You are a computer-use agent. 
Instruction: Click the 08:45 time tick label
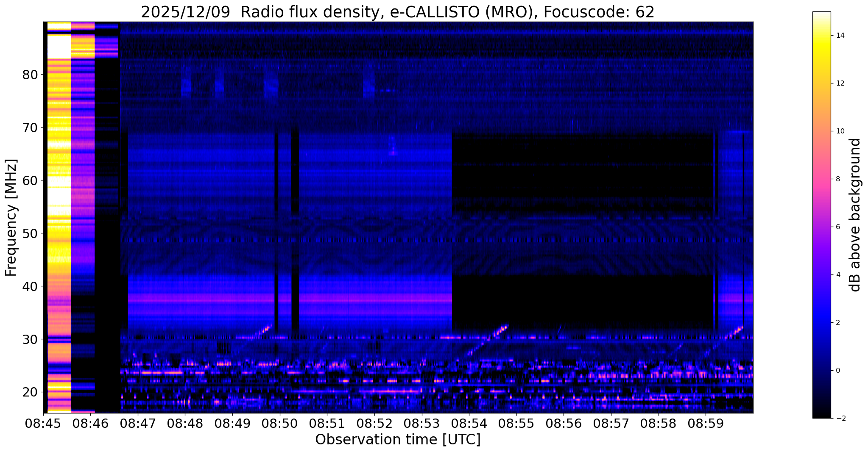[x=43, y=423]
